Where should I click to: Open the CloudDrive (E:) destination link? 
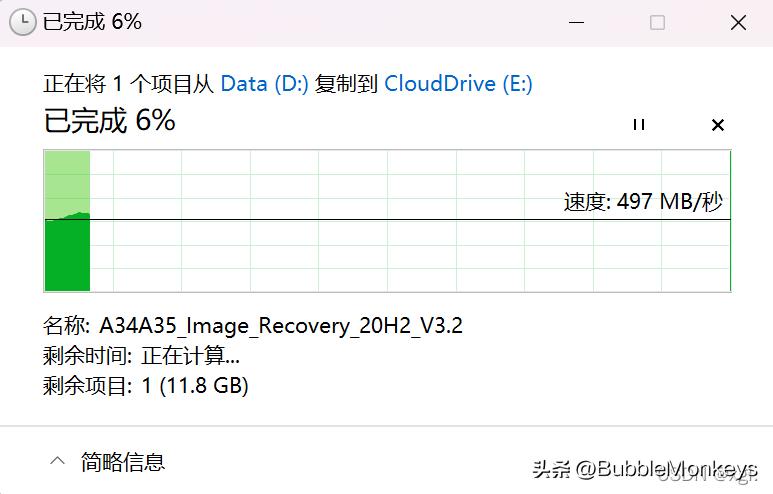tap(458, 84)
